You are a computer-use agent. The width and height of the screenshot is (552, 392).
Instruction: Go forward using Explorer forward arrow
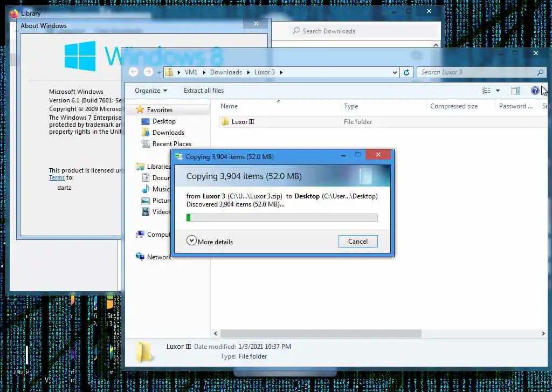pyautogui.click(x=148, y=72)
